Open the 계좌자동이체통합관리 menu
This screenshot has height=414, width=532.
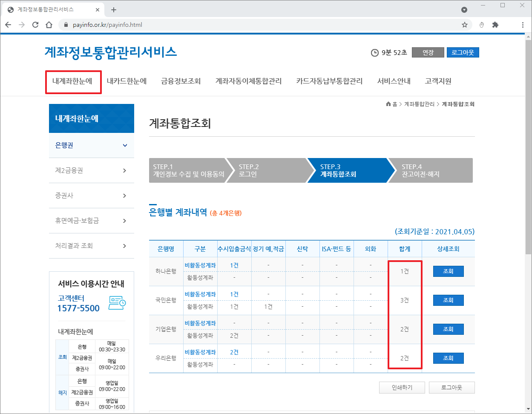pos(248,81)
